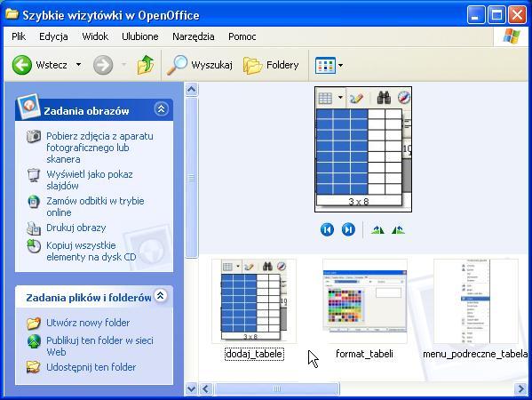Collapse the Zadania obrazów panel
The width and height of the screenshot is (532, 400).
161,109
